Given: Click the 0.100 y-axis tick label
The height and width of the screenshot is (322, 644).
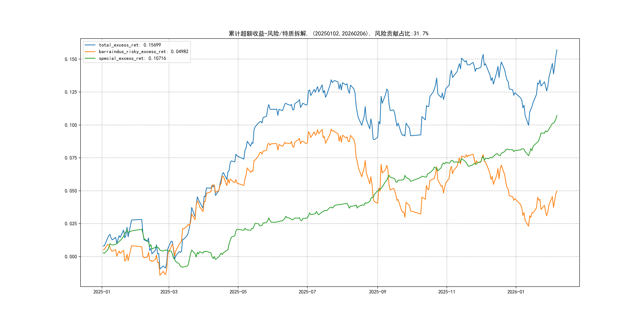Looking at the screenshot, I should coord(71,125).
